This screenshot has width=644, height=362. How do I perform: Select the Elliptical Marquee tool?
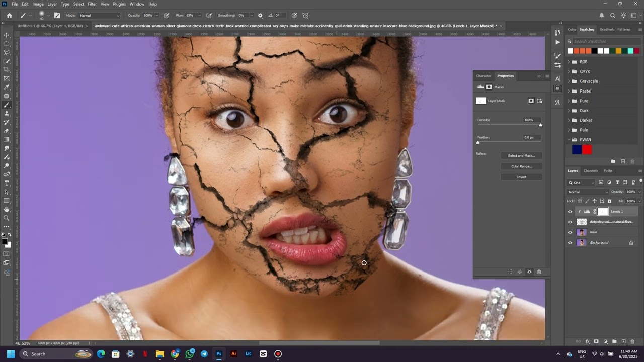point(7,44)
